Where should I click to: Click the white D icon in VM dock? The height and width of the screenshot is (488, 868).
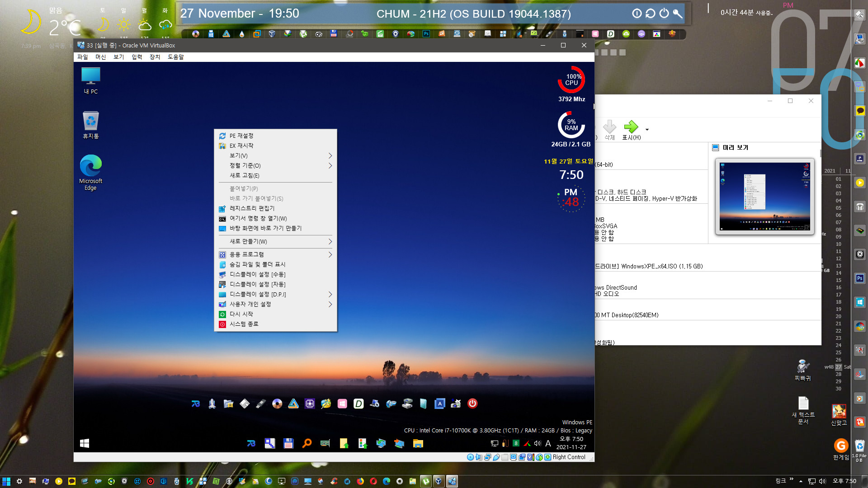click(359, 404)
